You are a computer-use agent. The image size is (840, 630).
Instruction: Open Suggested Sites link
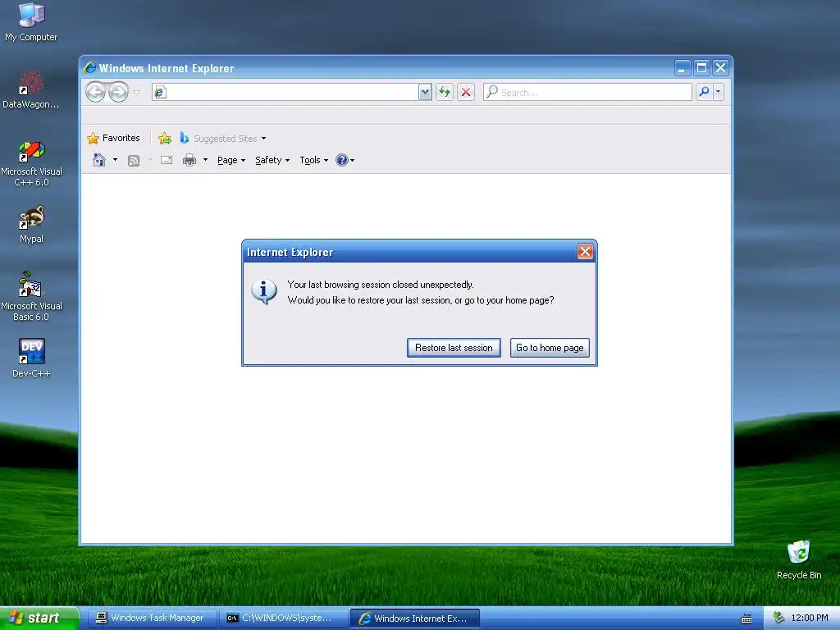click(x=218, y=138)
